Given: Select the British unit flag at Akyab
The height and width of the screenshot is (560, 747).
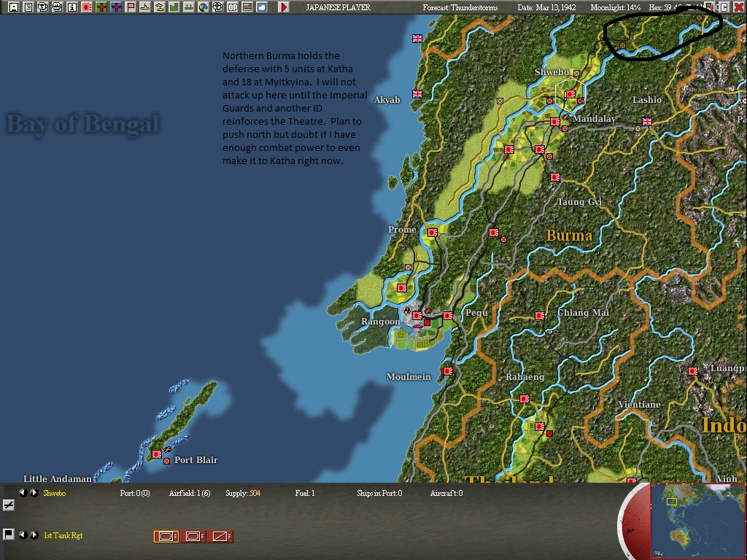Looking at the screenshot, I should pos(417,94).
